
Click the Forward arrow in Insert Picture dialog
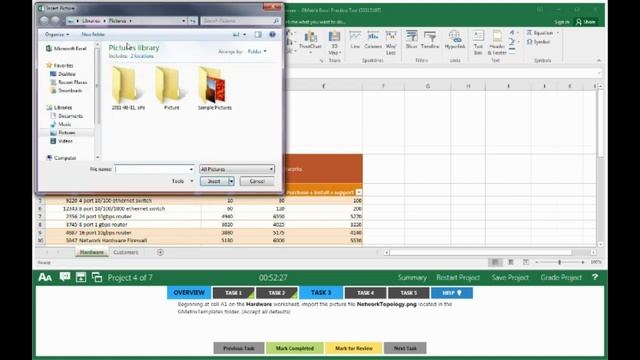[55, 20]
